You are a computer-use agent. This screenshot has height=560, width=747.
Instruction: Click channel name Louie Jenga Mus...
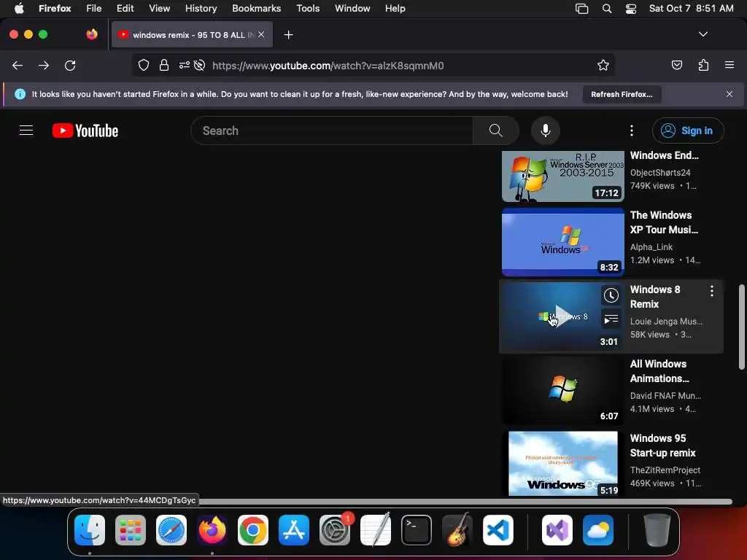[x=666, y=322]
